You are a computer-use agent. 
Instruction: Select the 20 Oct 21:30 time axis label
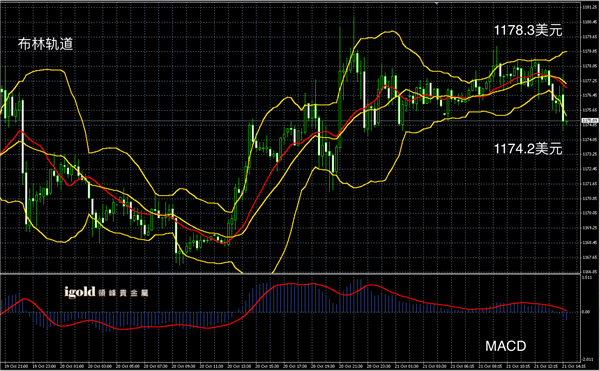pos(351,366)
